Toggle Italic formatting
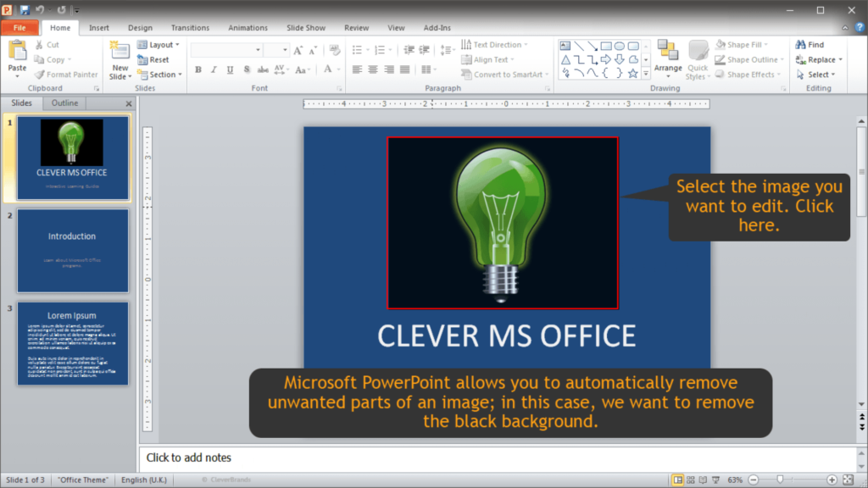Image resolution: width=868 pixels, height=488 pixels. pyautogui.click(x=214, y=69)
